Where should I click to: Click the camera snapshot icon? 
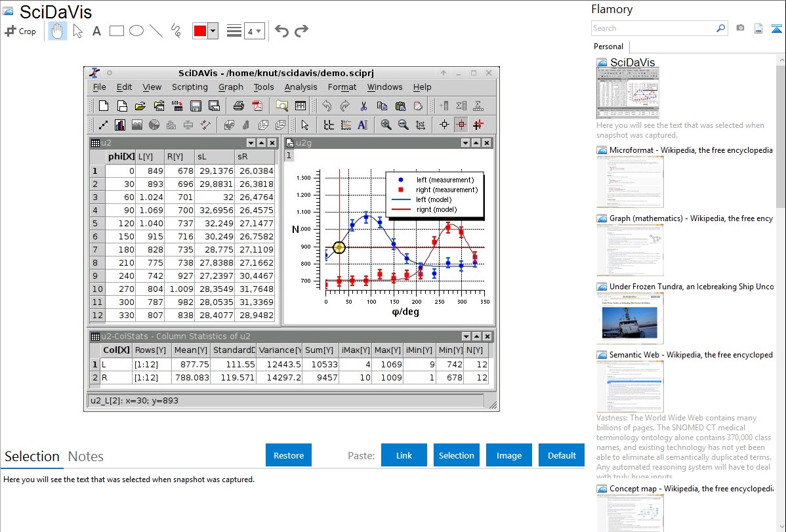[x=740, y=28]
